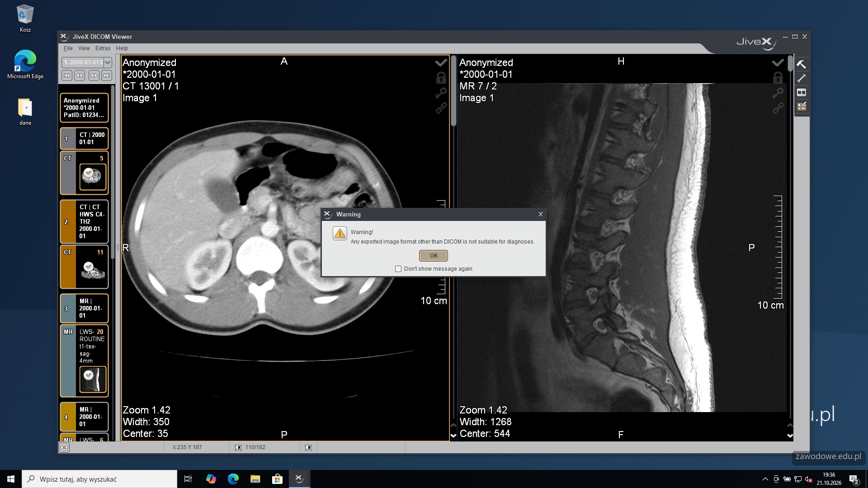Open the File menu
The width and height of the screenshot is (868, 488).
pyautogui.click(x=68, y=48)
